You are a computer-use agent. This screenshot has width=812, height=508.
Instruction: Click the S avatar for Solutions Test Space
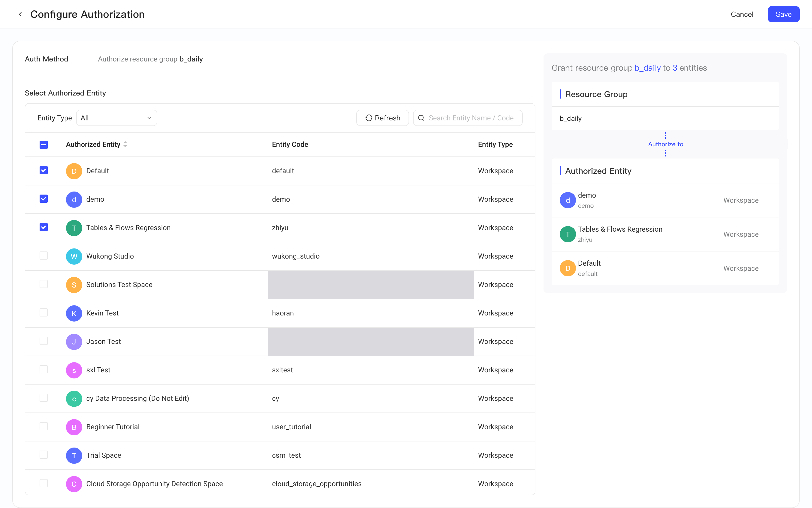74,285
